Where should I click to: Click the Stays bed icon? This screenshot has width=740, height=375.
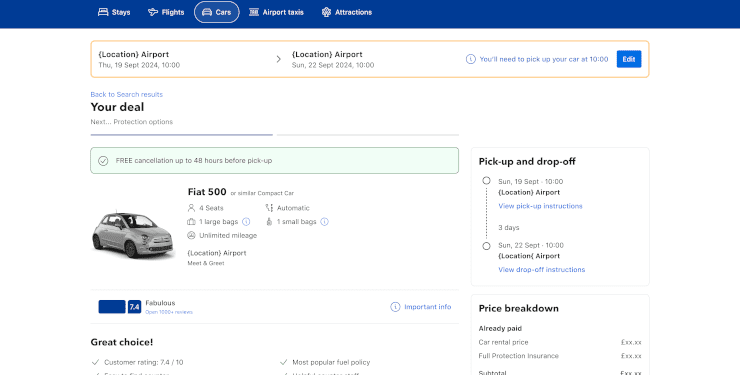(x=103, y=12)
